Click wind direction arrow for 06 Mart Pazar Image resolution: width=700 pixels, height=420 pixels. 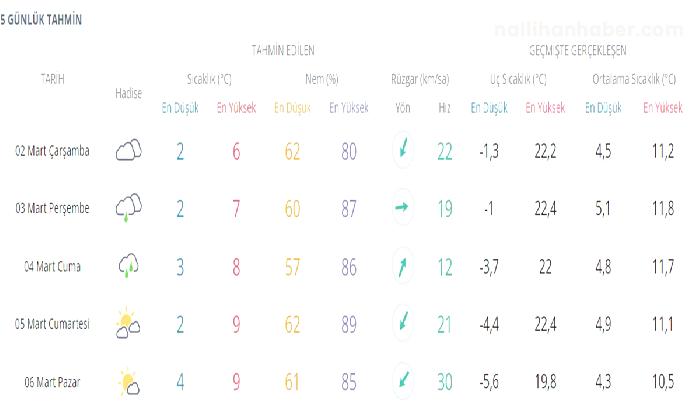pos(403,380)
